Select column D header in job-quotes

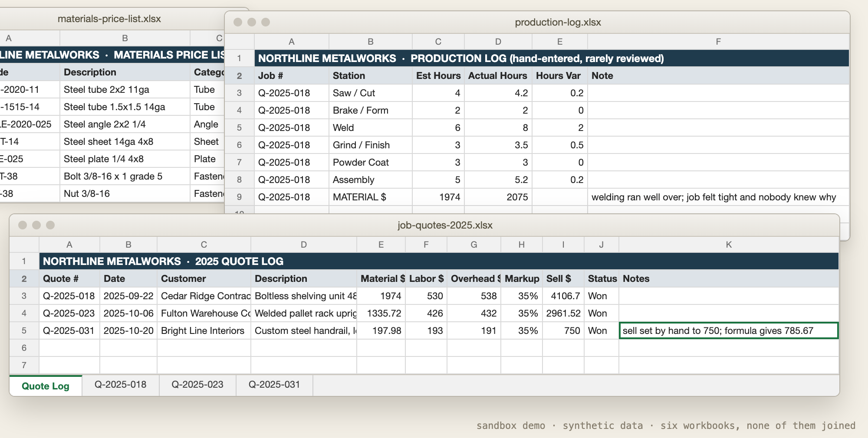click(x=304, y=245)
